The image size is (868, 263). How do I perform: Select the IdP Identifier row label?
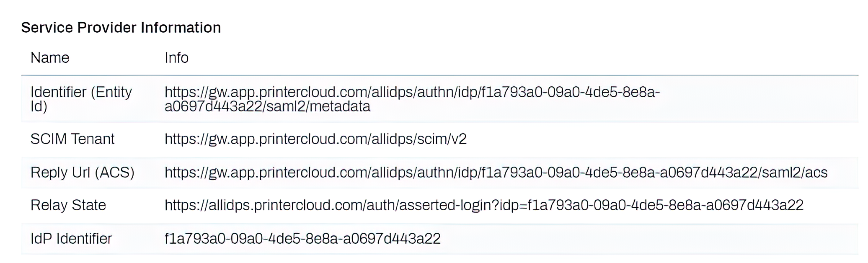pos(71,239)
